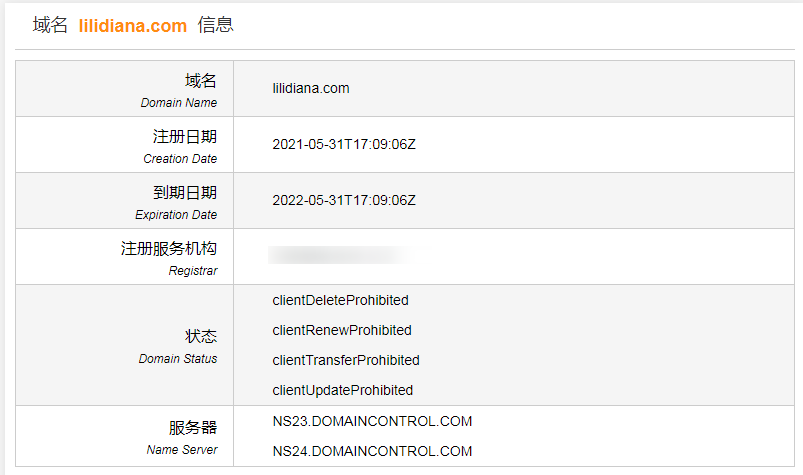Click the clientUpdateProhibited status
The width and height of the screenshot is (803, 475).
tap(342, 390)
